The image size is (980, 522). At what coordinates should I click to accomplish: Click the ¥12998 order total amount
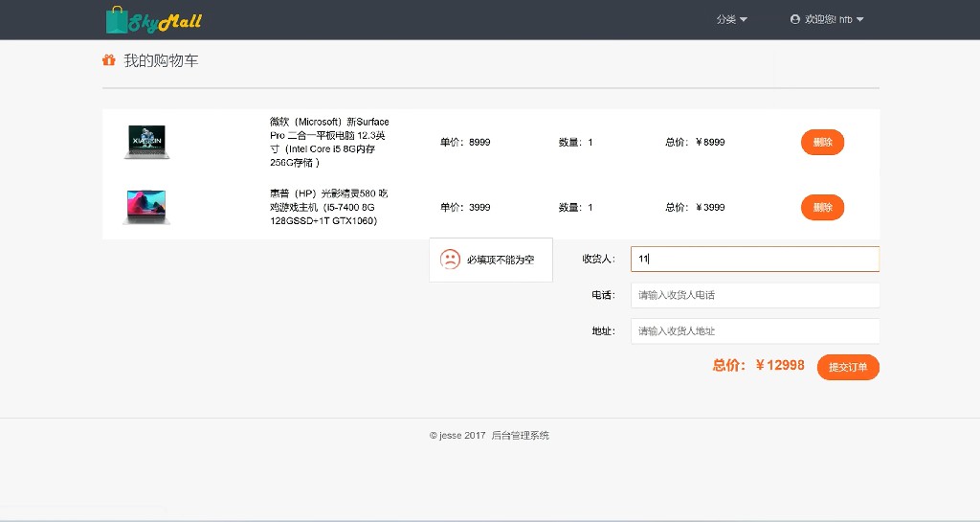(x=780, y=366)
